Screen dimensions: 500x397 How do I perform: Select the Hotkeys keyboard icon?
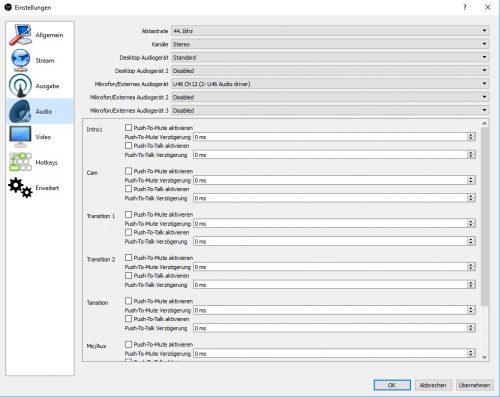click(20, 162)
